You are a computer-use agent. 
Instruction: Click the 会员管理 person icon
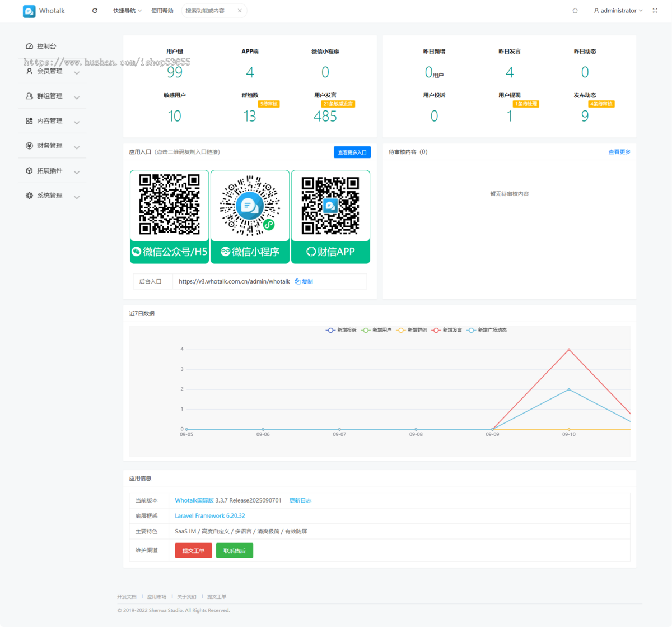[29, 71]
